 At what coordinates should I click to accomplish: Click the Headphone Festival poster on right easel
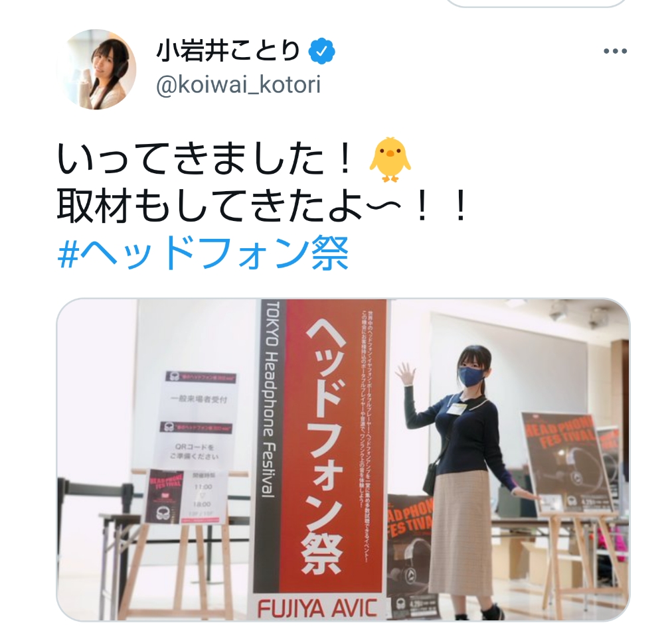pos(566,464)
